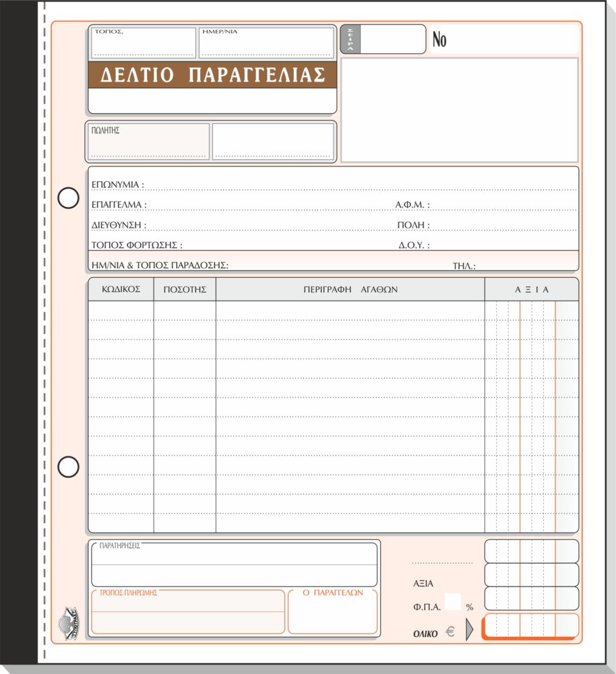This screenshot has width=616, height=674.
Task: Click the ΠΩΛΗΤΗΣ seller field
Action: (x=148, y=142)
